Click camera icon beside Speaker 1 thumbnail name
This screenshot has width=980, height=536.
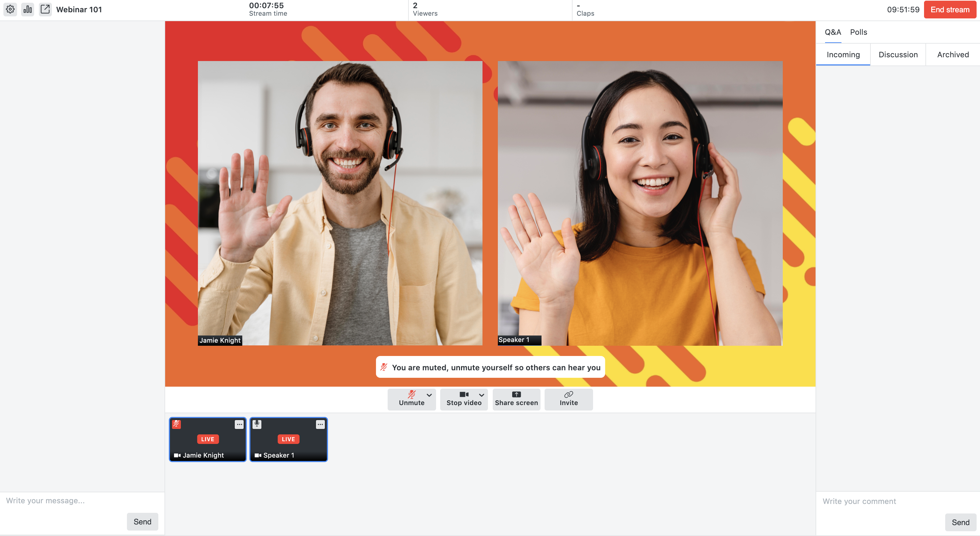point(258,455)
